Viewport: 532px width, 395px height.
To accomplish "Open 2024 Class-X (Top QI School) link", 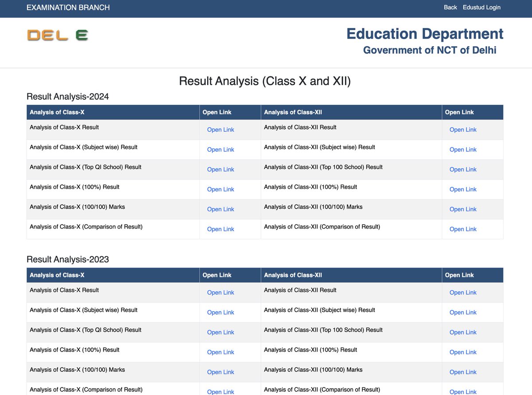I will point(220,170).
